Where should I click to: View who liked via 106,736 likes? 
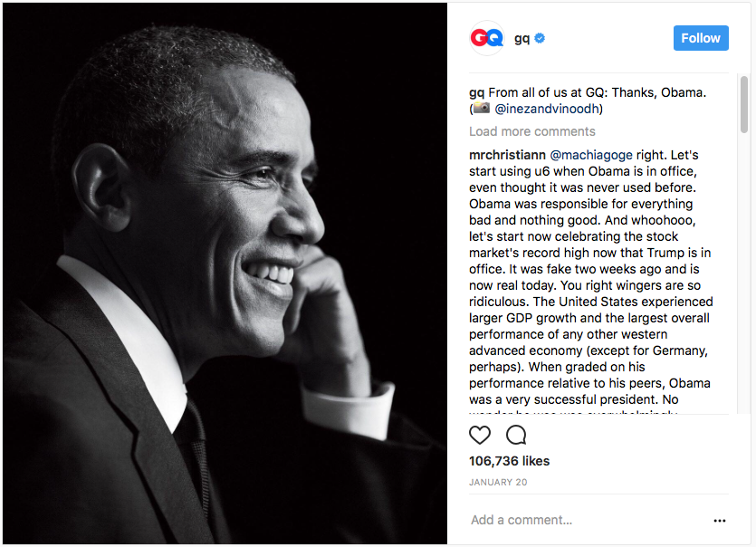(x=509, y=460)
